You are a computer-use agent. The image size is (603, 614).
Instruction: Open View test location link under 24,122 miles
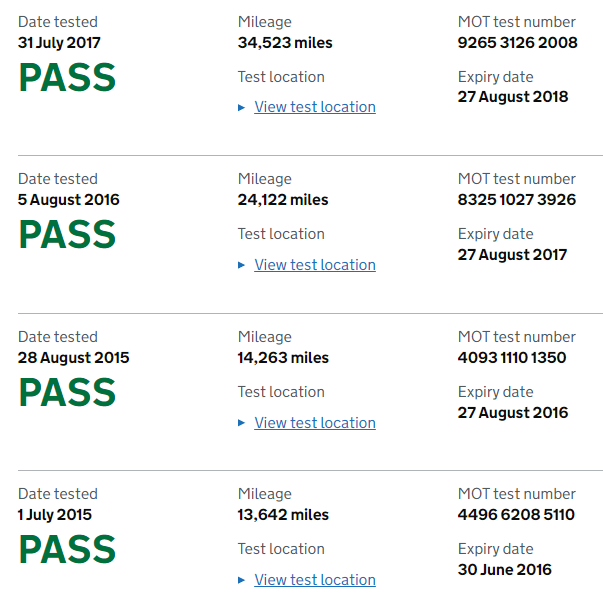315,265
